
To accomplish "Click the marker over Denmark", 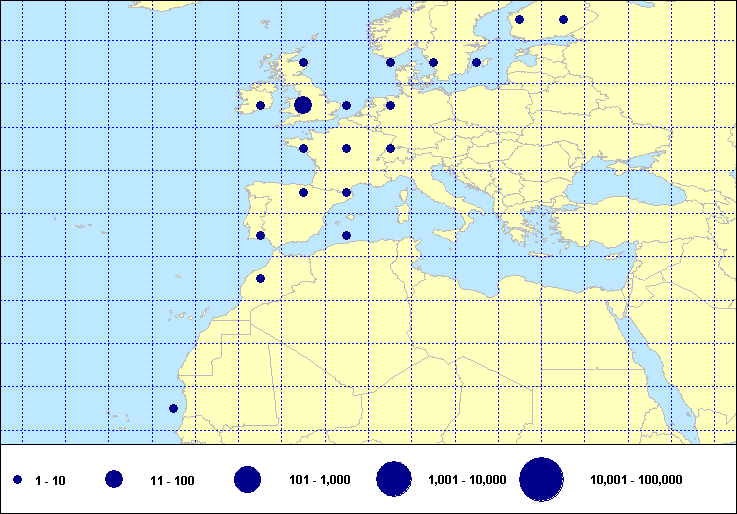I will (390, 62).
